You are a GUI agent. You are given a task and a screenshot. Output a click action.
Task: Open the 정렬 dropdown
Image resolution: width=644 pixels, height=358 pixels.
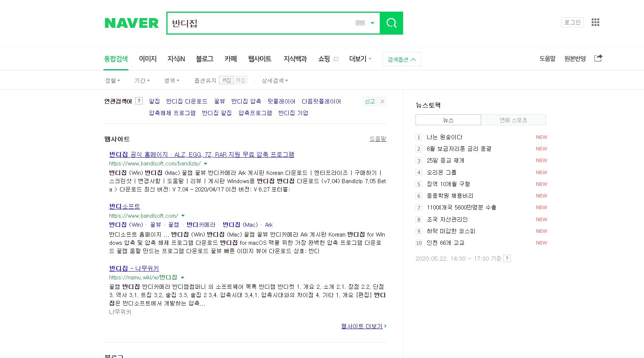coord(112,80)
